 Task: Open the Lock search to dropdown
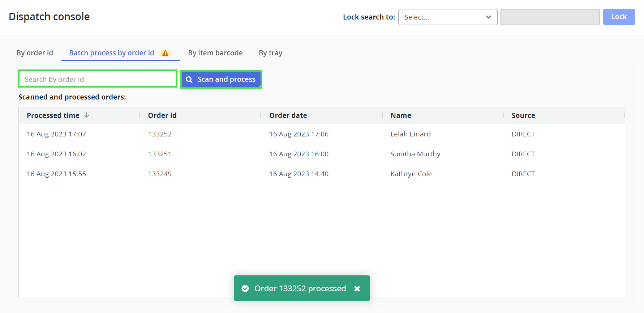pos(447,17)
